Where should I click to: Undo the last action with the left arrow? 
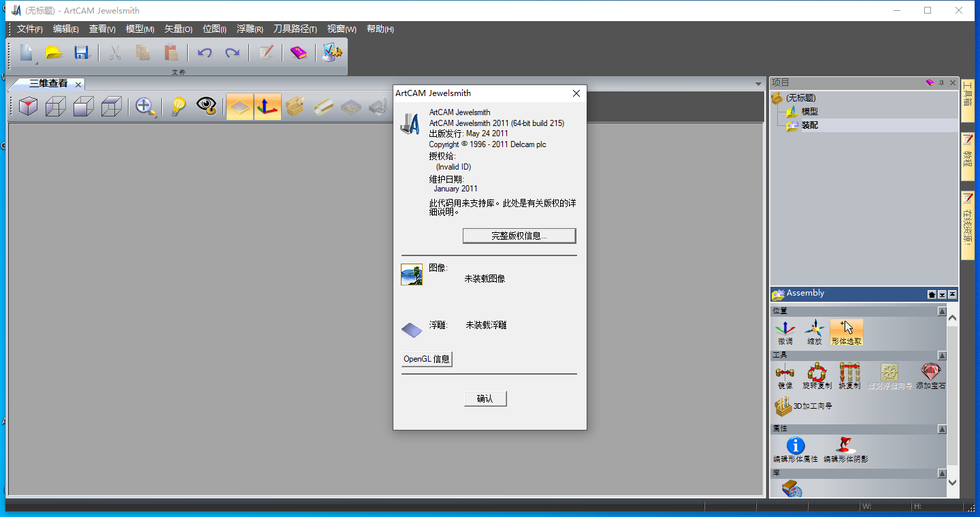[204, 52]
